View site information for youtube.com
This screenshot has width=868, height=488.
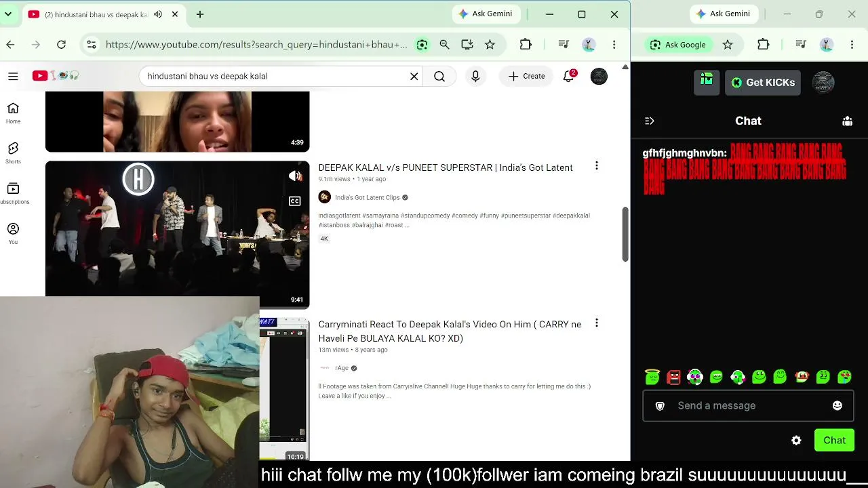(x=91, y=45)
